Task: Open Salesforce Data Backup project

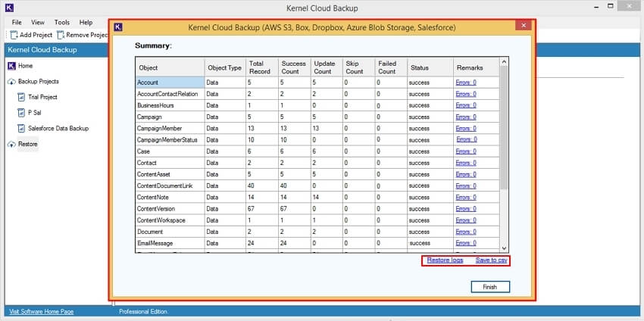Action: tap(58, 129)
